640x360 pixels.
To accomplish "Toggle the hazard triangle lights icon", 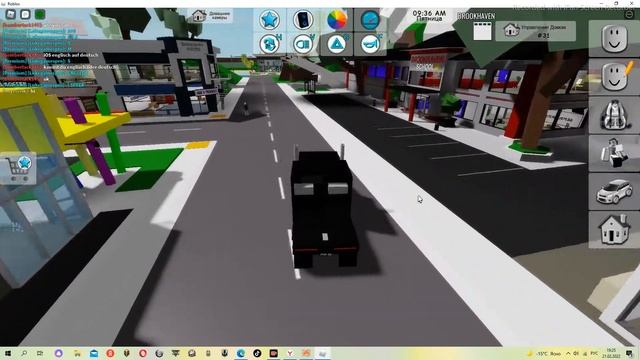I will coord(337,44).
